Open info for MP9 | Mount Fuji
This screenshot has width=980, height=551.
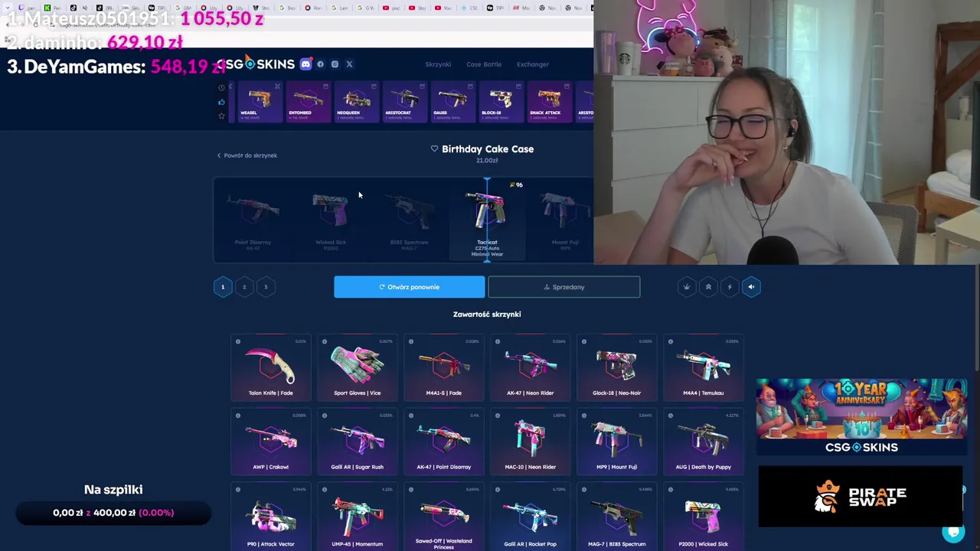(x=584, y=416)
